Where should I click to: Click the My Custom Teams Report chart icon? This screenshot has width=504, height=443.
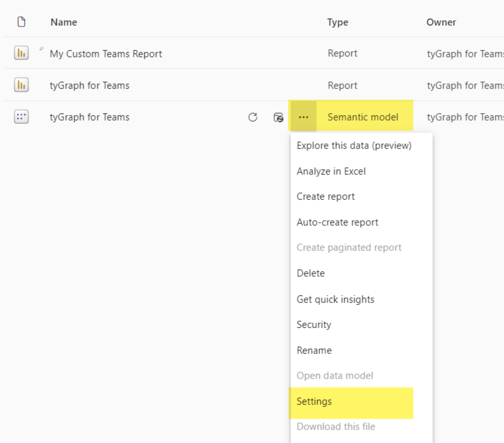click(21, 53)
